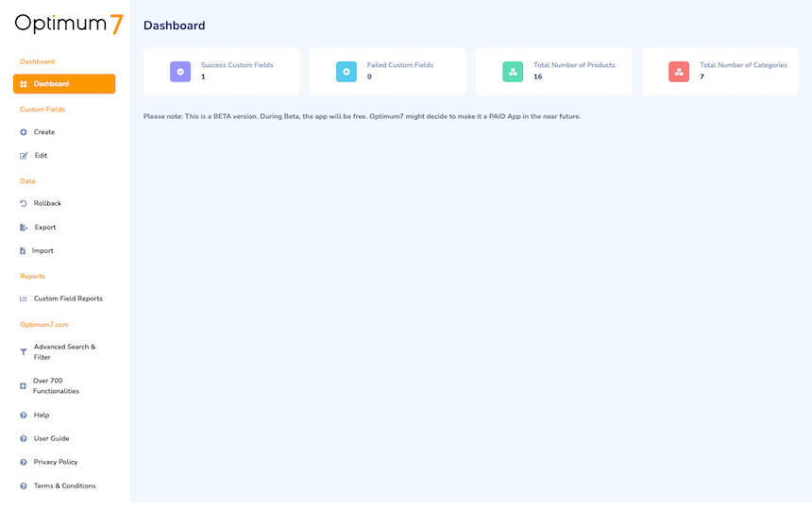Click the blue Failed Custom Fields icon
This screenshot has width=812, height=529.
click(347, 72)
